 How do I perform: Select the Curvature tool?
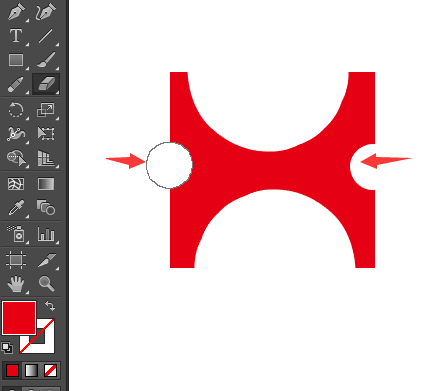[x=46, y=11]
